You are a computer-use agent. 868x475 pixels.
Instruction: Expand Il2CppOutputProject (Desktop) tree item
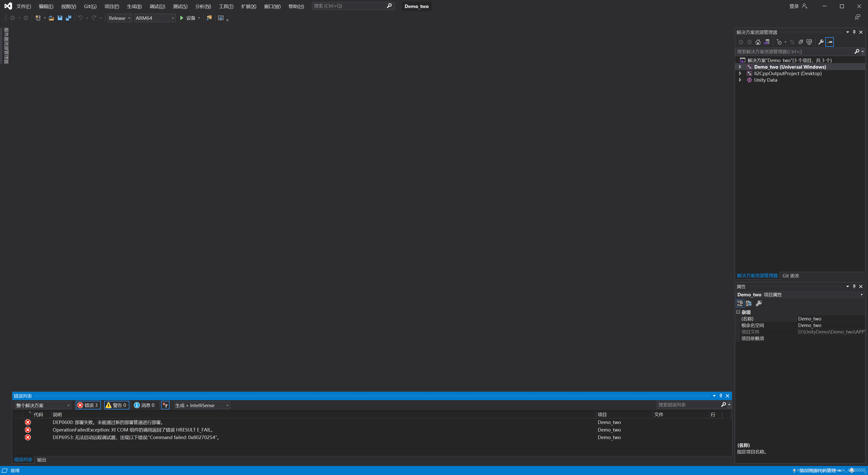740,73
